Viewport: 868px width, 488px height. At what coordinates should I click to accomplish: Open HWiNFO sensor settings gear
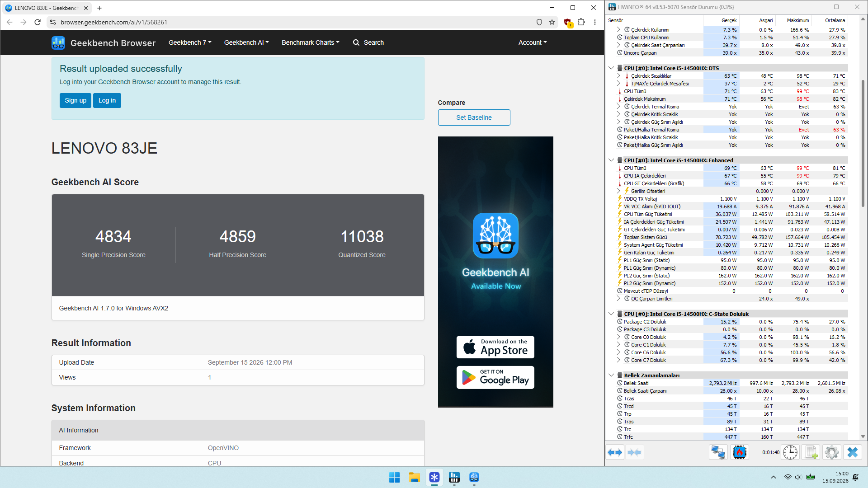tap(832, 452)
